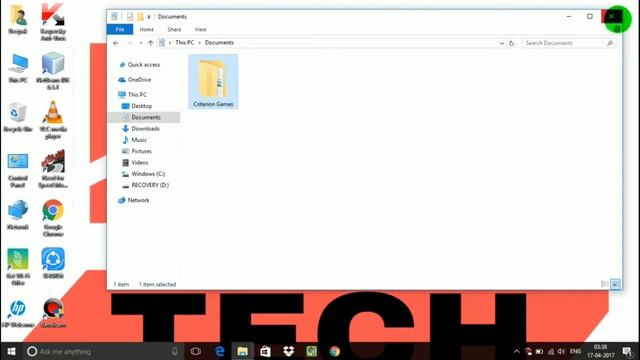
Task: Click the taskbar clock and date
Action: (x=600, y=351)
